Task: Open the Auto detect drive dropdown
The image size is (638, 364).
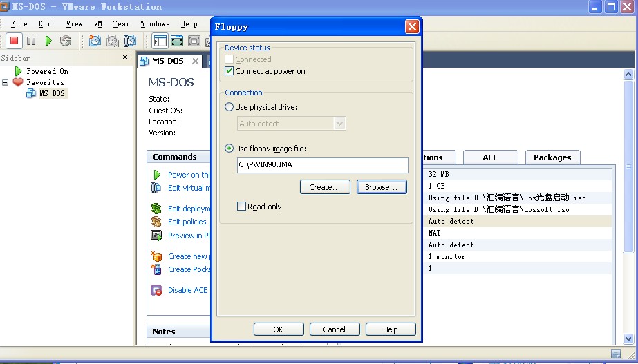Action: pyautogui.click(x=339, y=124)
